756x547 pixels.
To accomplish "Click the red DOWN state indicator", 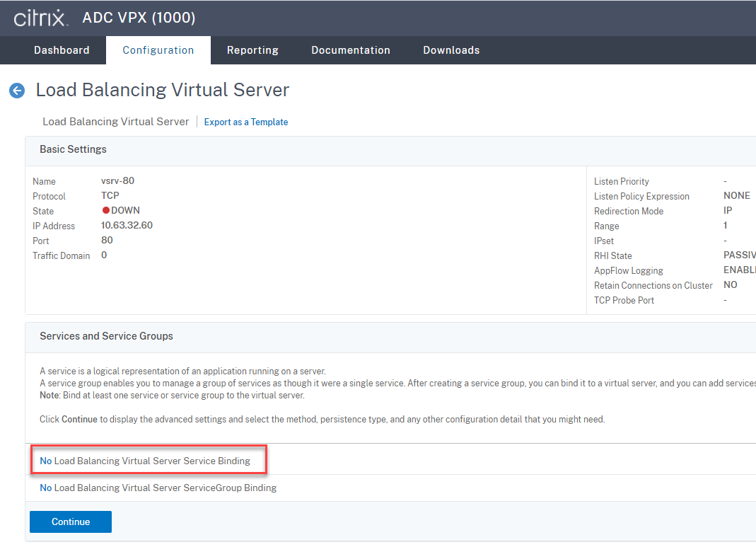I will pyautogui.click(x=120, y=210).
